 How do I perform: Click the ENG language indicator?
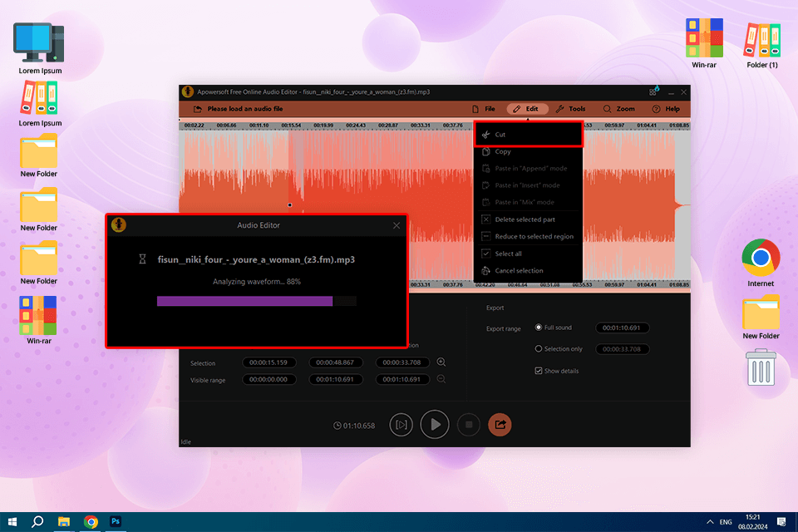point(726,522)
